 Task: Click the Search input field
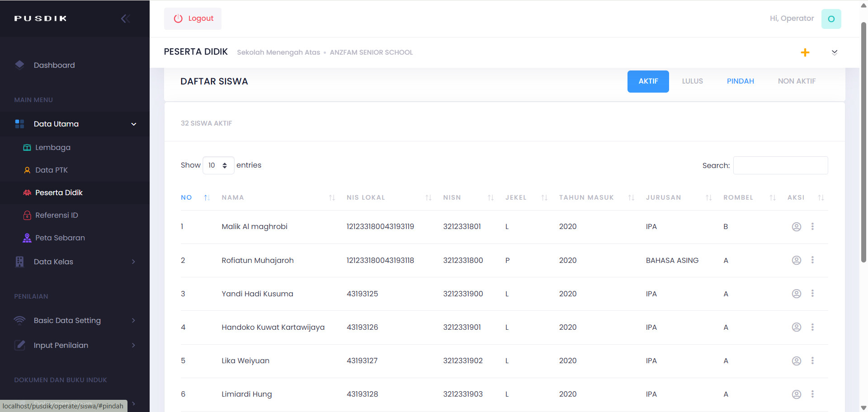[x=780, y=165]
